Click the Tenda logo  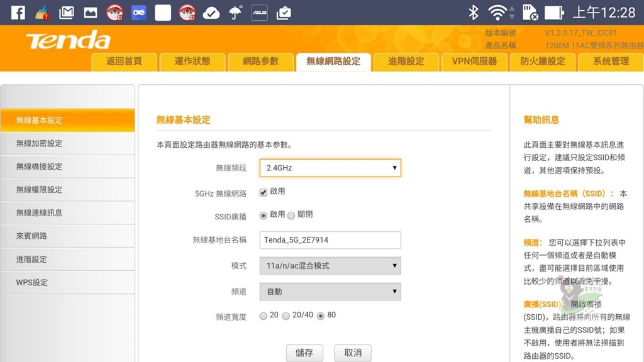(68, 40)
